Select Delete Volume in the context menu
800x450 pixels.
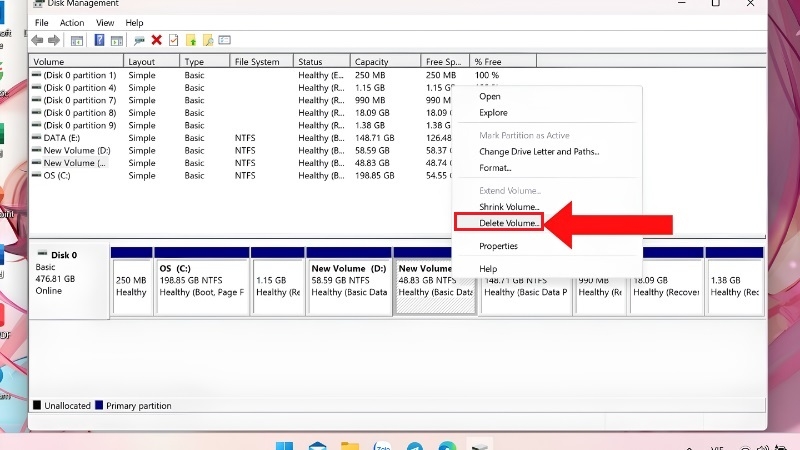tap(509, 223)
